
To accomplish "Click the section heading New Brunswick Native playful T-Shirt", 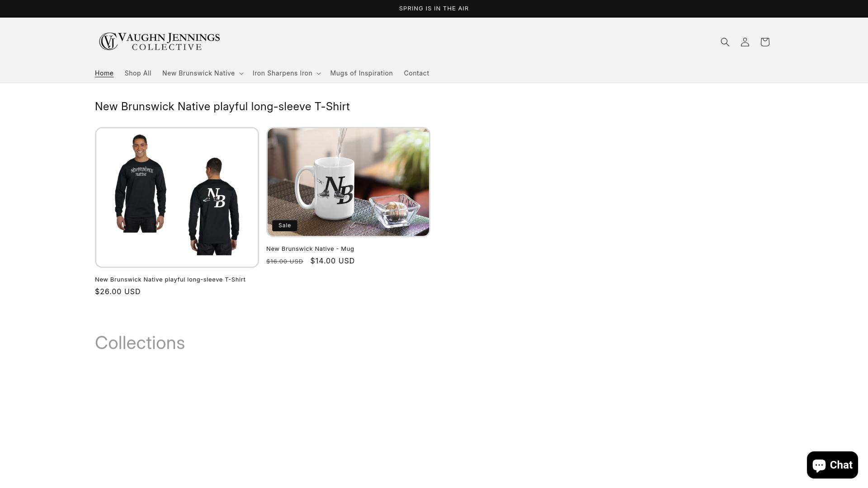I will pyautogui.click(x=222, y=107).
